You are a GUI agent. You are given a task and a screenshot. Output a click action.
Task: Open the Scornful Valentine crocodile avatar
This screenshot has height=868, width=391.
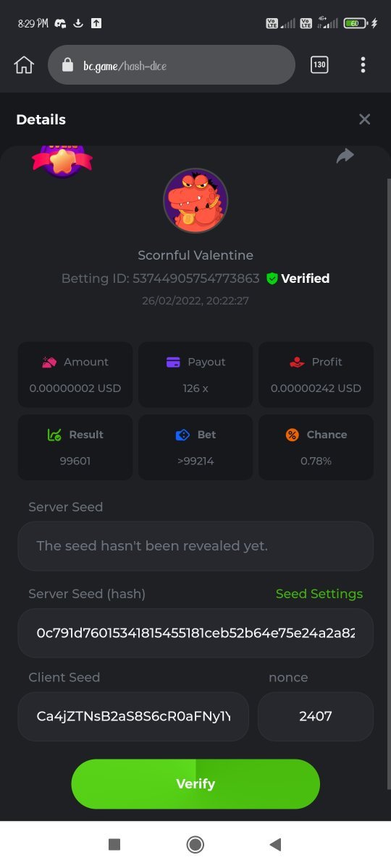tap(195, 200)
